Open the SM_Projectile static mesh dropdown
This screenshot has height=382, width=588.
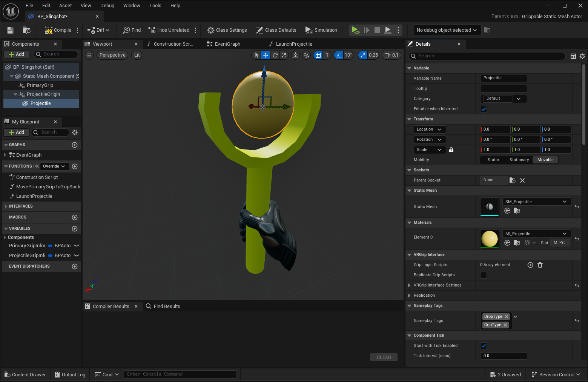[x=536, y=202]
